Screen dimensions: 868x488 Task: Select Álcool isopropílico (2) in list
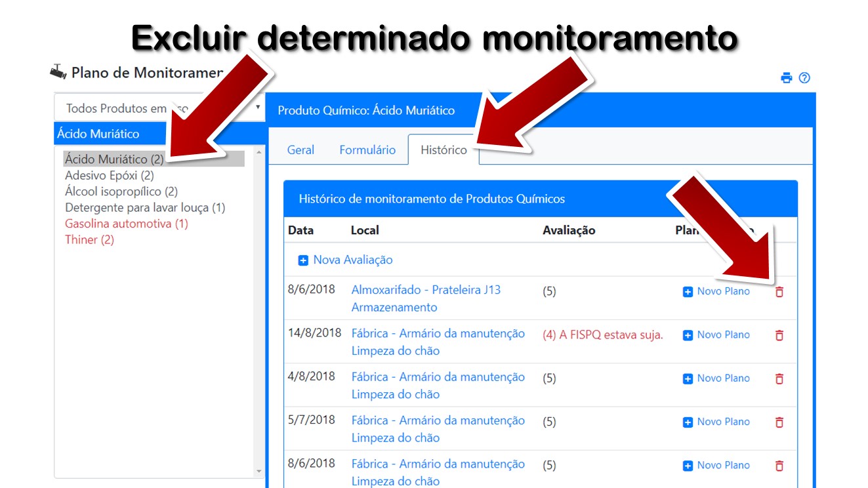tap(121, 192)
